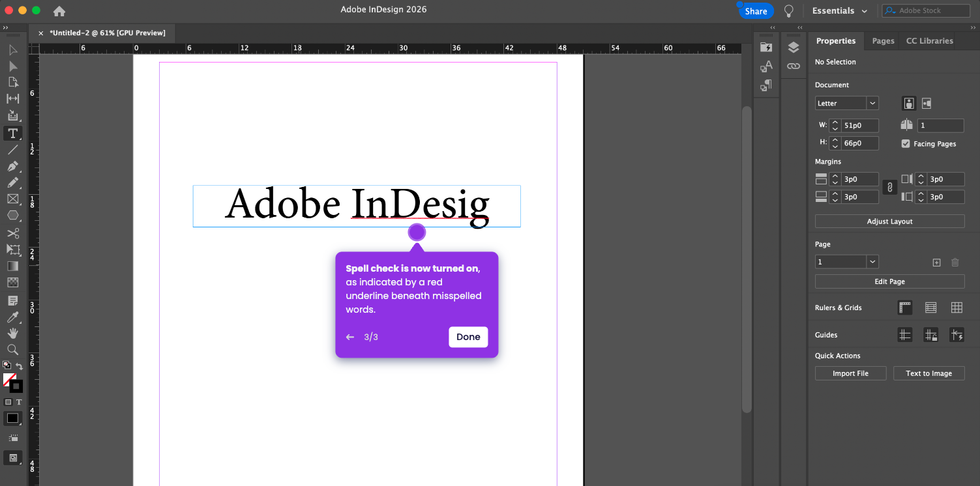Select the Selection tool arrow
This screenshot has width=980, height=486.
click(x=12, y=50)
